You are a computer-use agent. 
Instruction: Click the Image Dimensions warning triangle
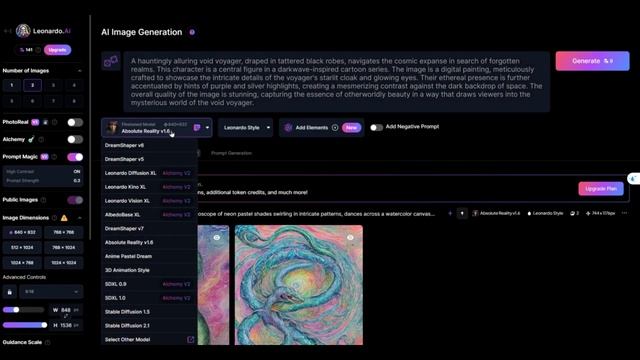click(x=64, y=218)
